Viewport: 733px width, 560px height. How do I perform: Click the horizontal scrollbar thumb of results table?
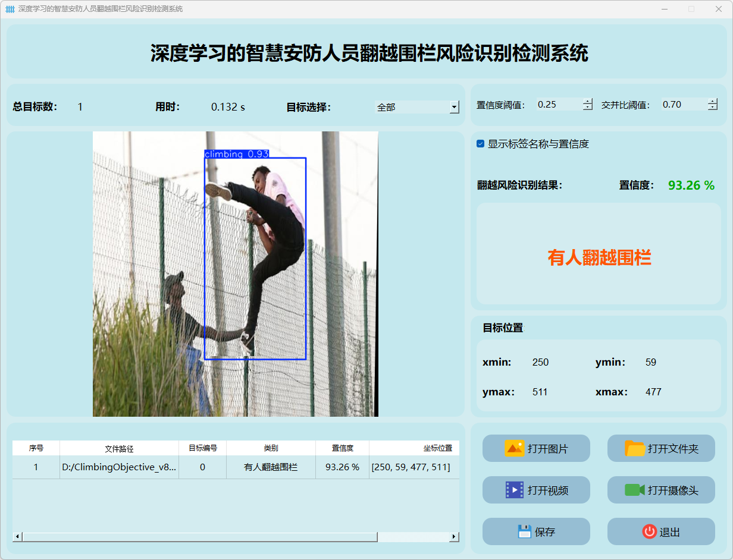point(200,537)
